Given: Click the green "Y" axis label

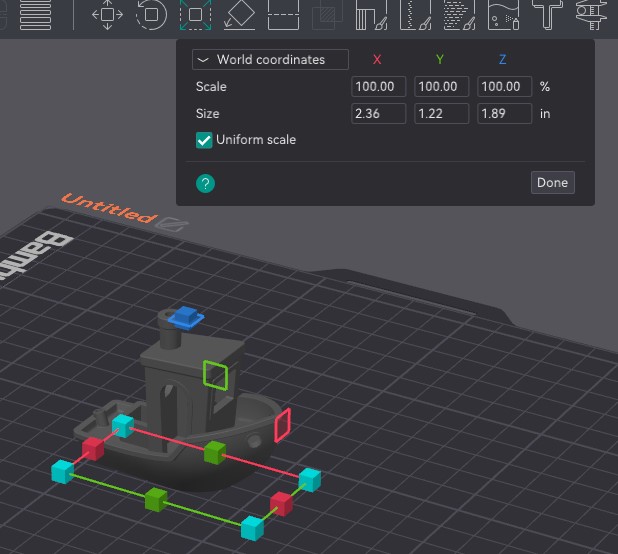Looking at the screenshot, I should (440, 59).
